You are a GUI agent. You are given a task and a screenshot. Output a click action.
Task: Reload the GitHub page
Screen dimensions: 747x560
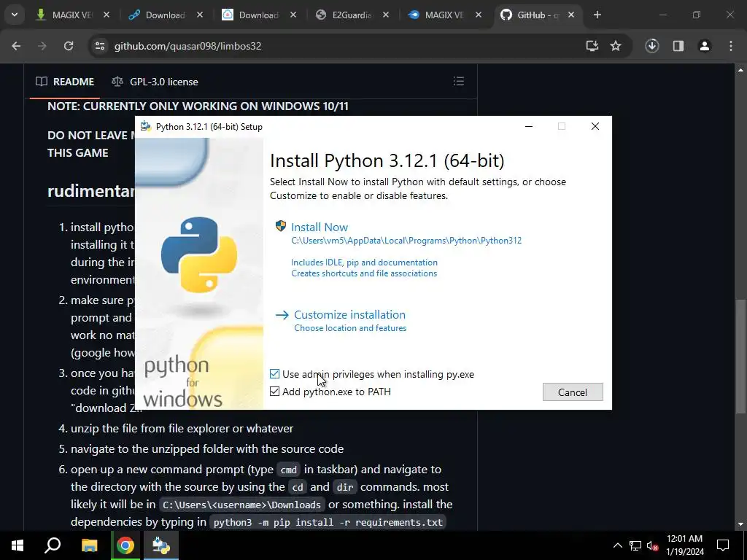click(69, 46)
